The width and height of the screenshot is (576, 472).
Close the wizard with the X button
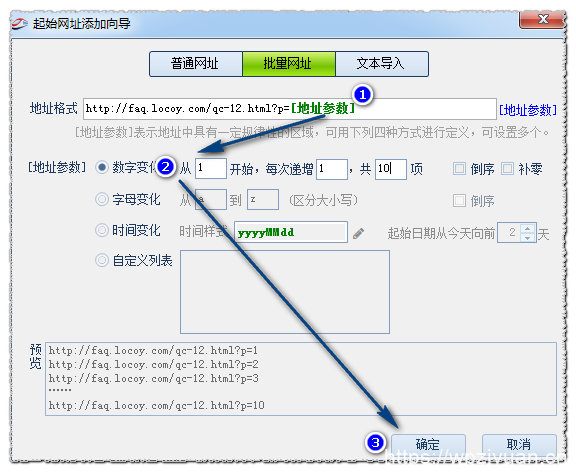coord(542,19)
